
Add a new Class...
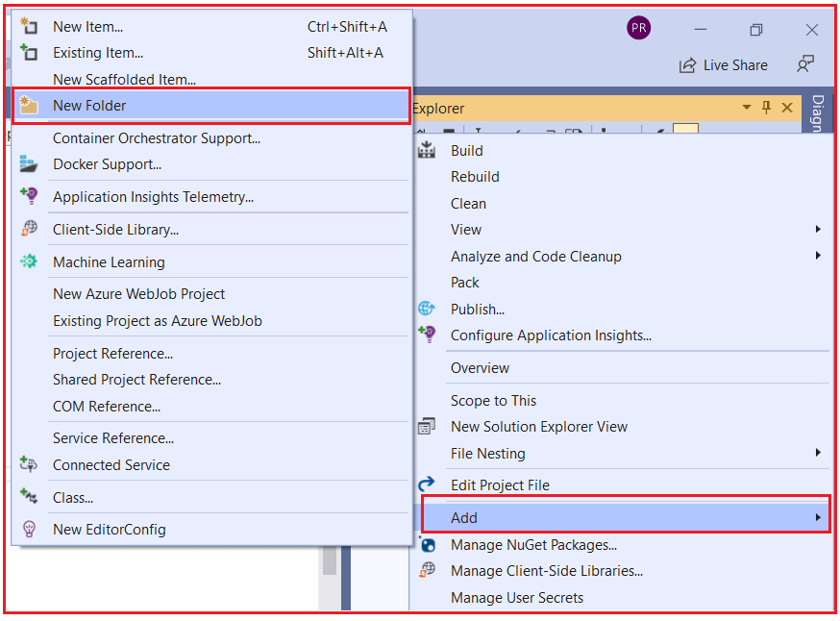click(x=212, y=498)
